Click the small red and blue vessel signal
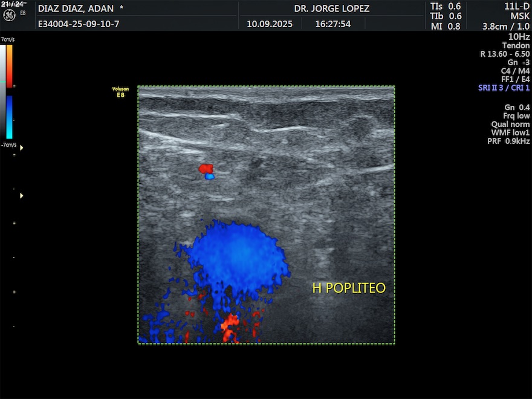The width and height of the screenshot is (532, 399). tap(207, 171)
